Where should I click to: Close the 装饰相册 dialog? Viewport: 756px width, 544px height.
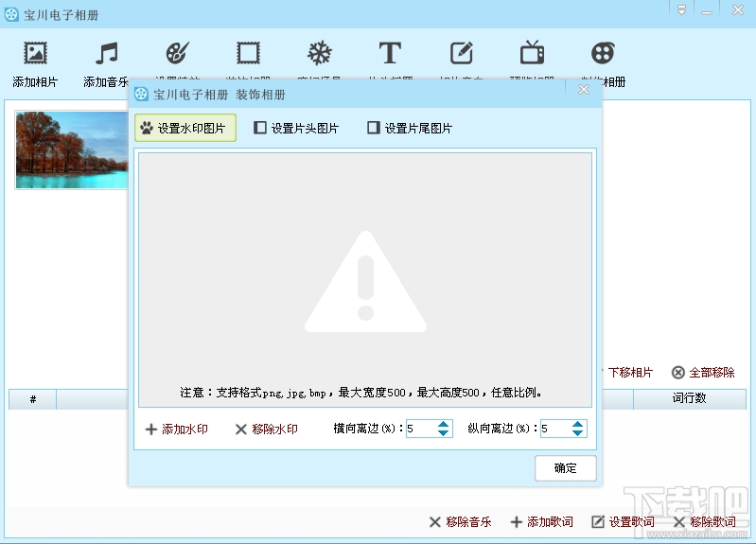584,90
